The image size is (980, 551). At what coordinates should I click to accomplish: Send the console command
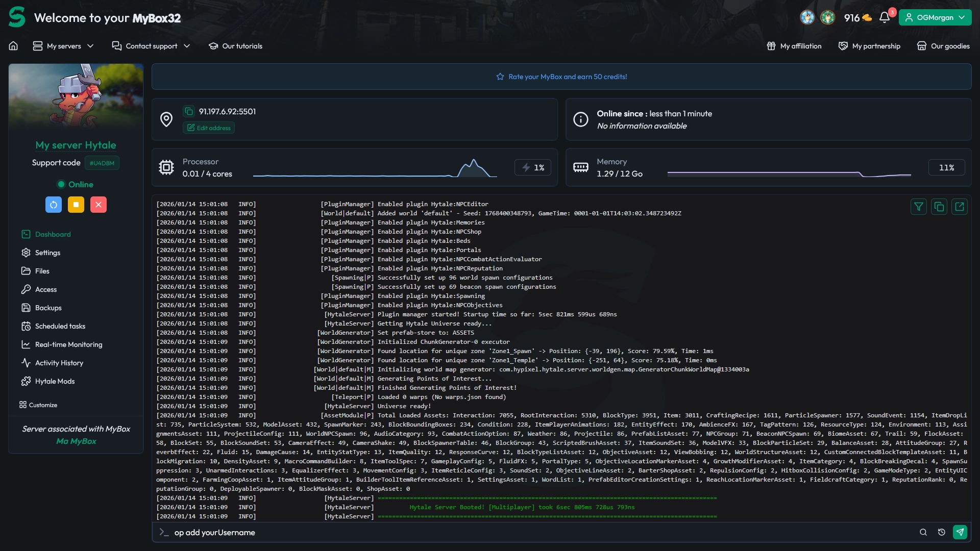coord(960,532)
